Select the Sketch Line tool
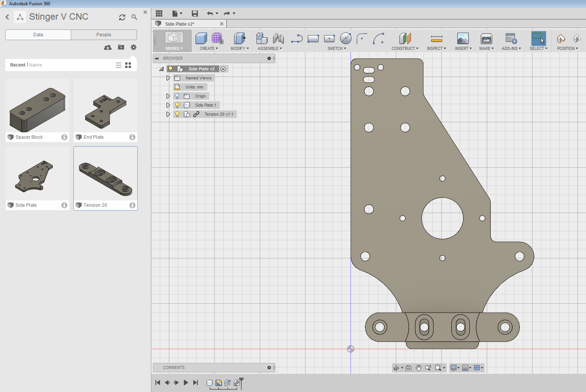Image resolution: width=586 pixels, height=392 pixels. [297, 38]
